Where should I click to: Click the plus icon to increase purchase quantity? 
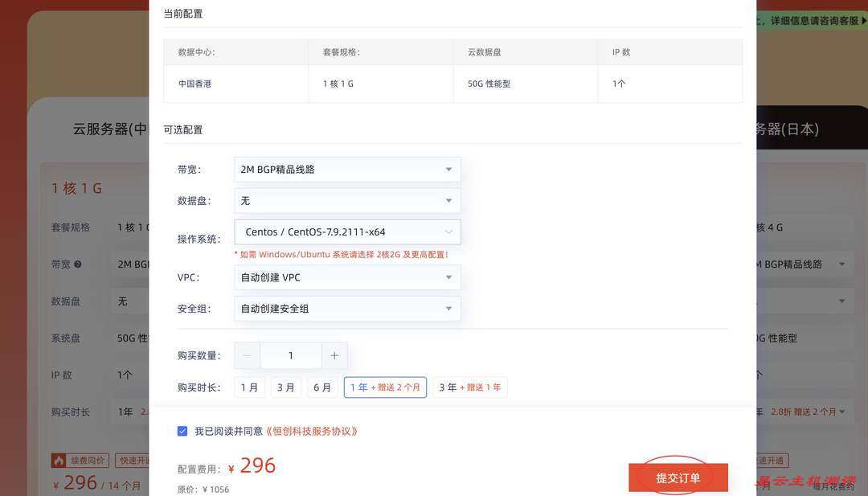(x=334, y=355)
